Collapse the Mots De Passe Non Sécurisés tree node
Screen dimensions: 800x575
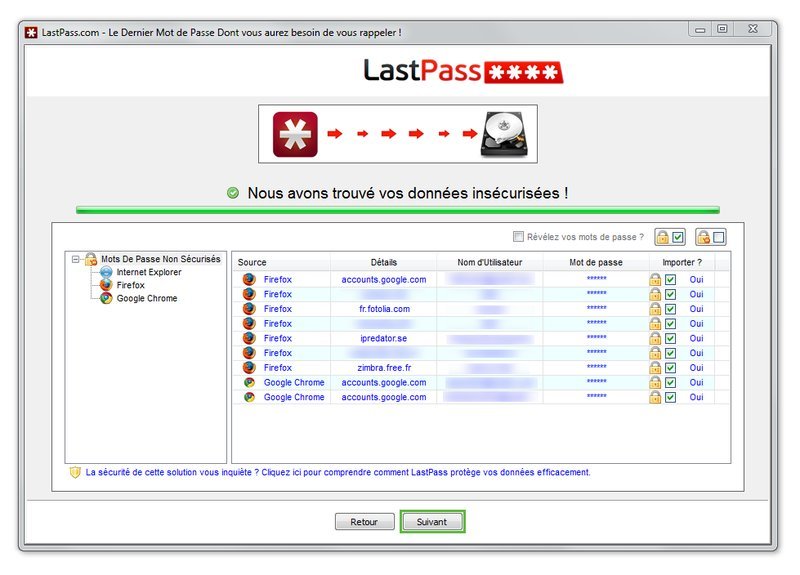(x=76, y=259)
